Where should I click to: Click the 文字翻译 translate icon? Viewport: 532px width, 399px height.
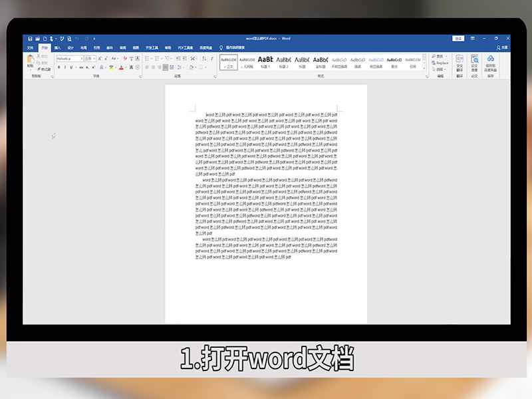point(459,62)
